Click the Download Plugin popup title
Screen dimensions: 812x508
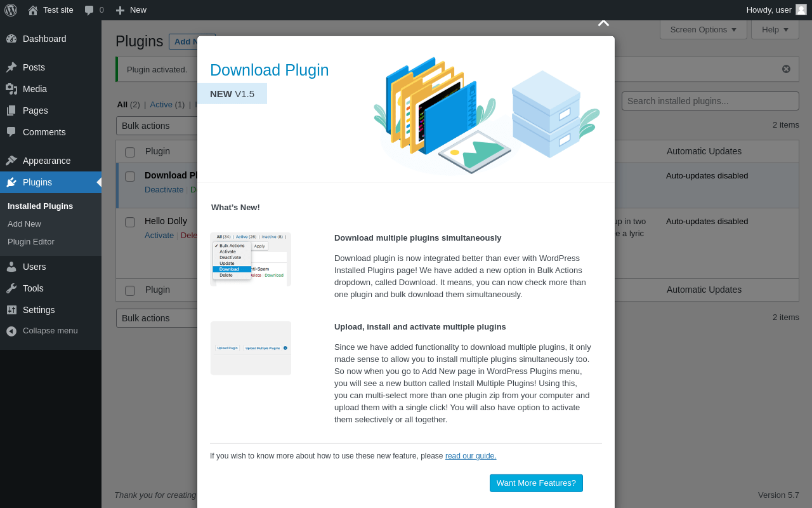270,70
